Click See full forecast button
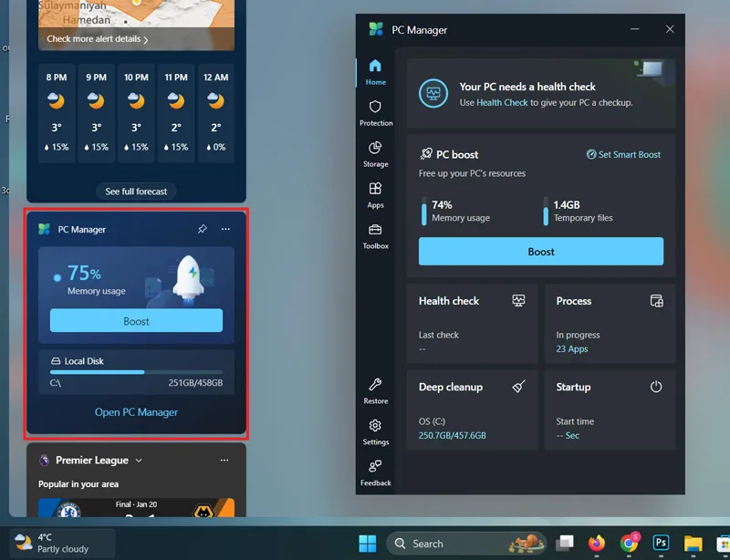 [136, 192]
